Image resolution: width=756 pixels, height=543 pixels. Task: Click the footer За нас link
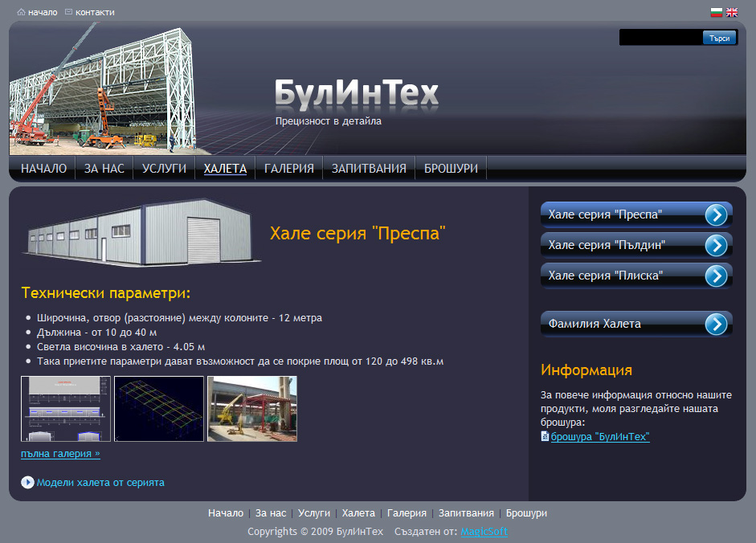coord(271,513)
